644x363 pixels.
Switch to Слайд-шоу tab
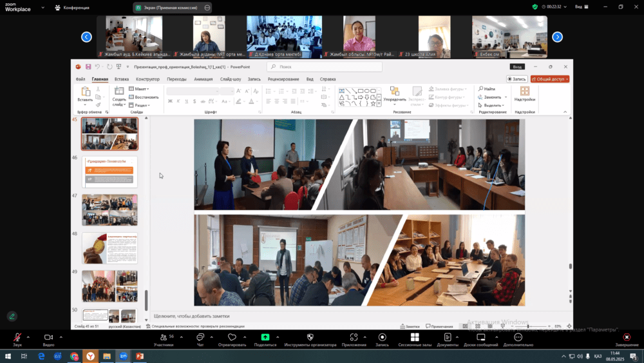[x=231, y=79]
